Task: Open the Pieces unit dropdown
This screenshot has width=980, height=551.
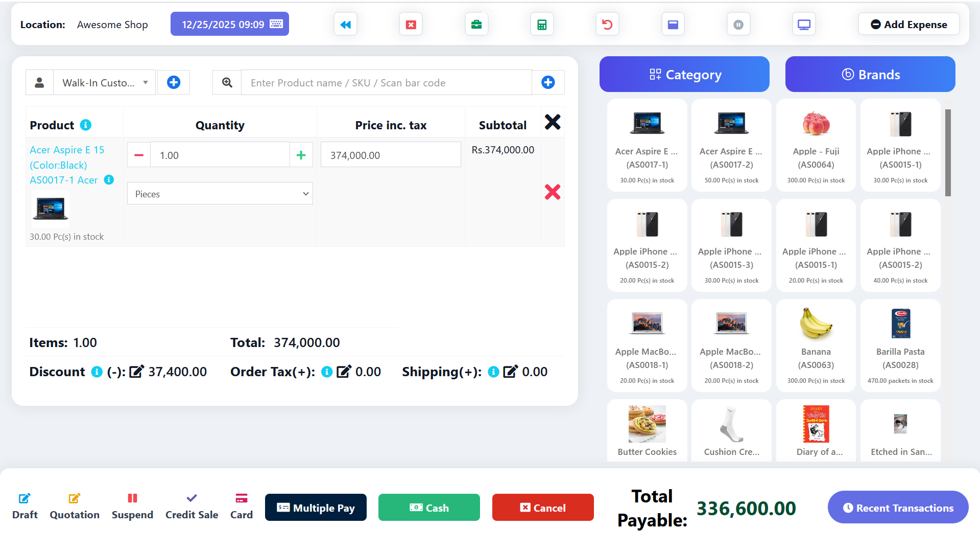Action: pos(220,194)
